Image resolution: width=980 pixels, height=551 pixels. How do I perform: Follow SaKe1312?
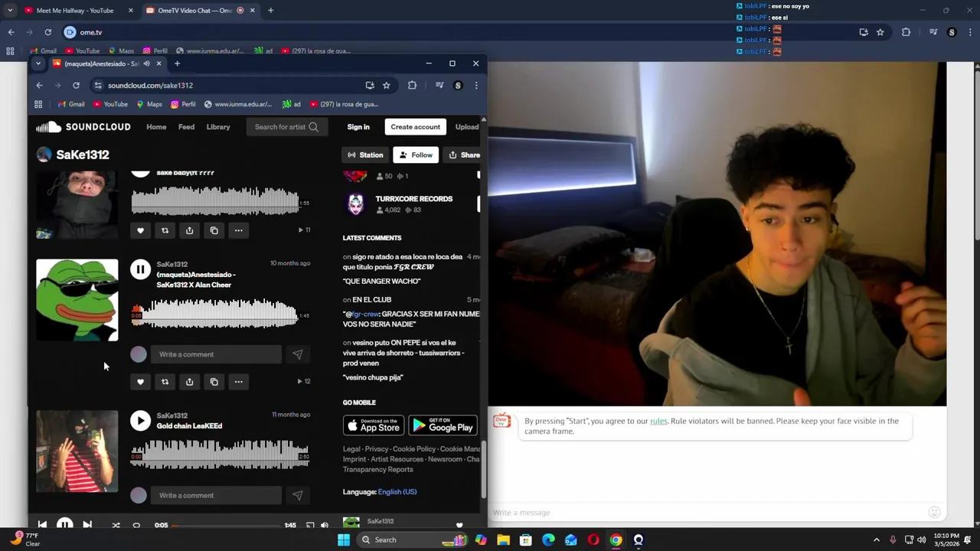point(416,155)
